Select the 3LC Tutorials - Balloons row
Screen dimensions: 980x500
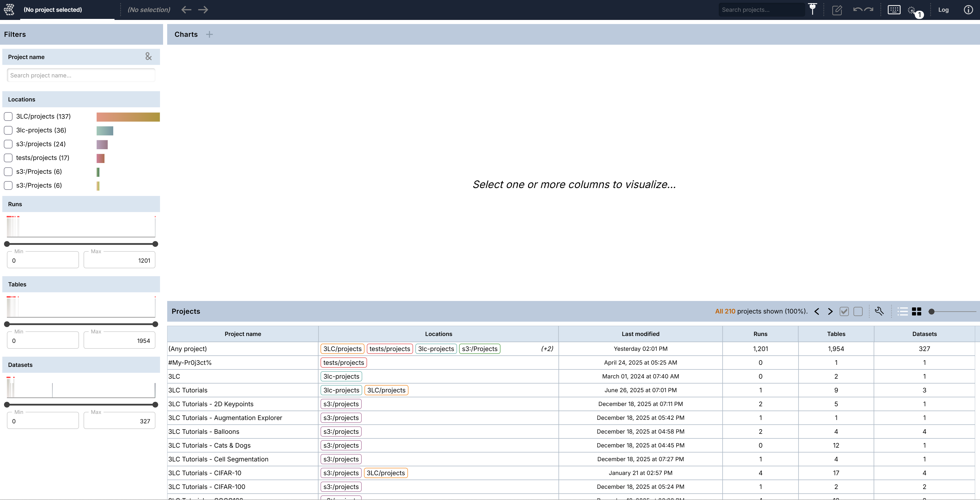pos(571,432)
